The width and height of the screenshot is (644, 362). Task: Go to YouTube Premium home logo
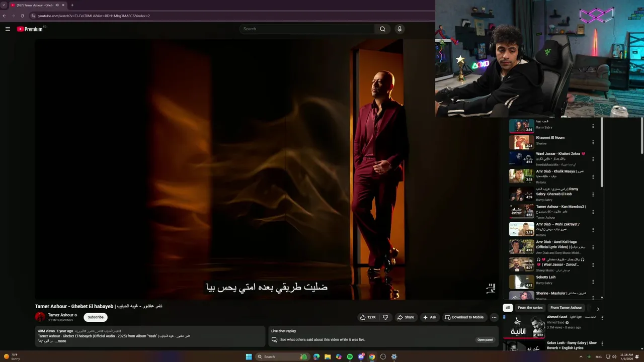point(31,29)
